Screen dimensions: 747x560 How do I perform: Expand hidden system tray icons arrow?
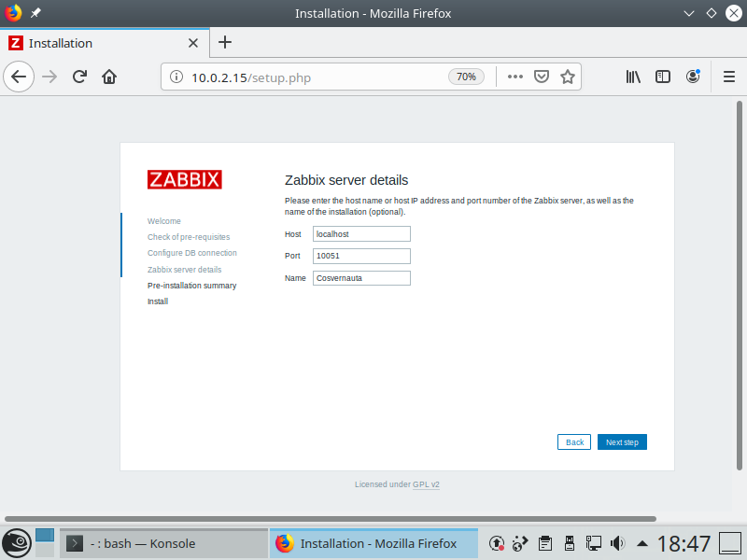pyautogui.click(x=642, y=543)
